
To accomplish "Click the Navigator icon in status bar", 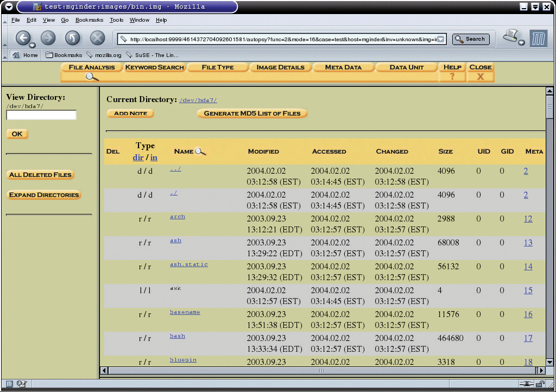I will pyautogui.click(x=9, y=384).
